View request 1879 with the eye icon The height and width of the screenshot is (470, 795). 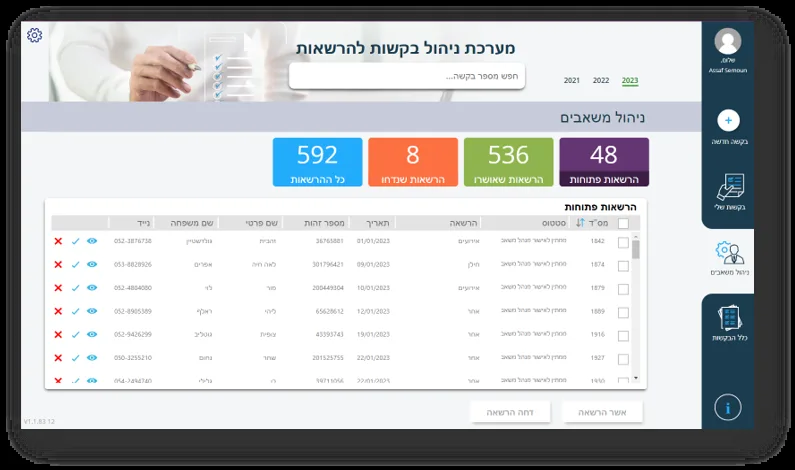tap(92, 287)
